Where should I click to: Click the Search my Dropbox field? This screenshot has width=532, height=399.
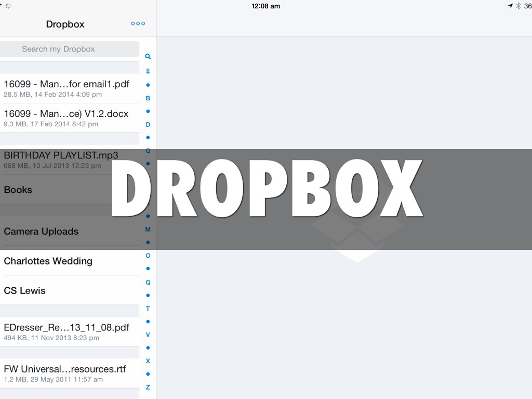tap(70, 49)
